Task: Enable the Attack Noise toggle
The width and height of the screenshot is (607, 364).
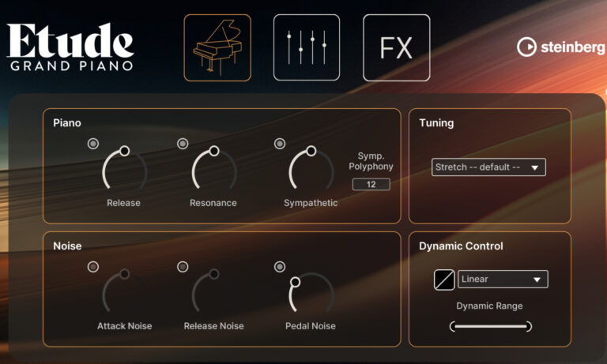Action: pos(93,267)
